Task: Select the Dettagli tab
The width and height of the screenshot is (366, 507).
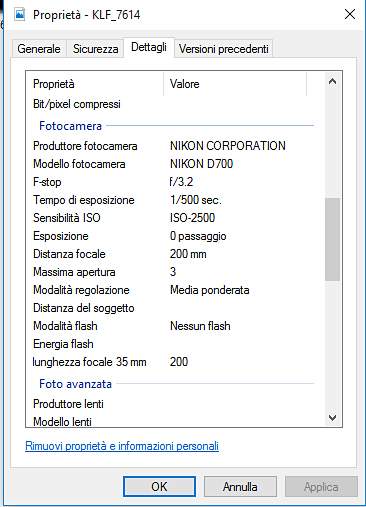Action: (149, 47)
